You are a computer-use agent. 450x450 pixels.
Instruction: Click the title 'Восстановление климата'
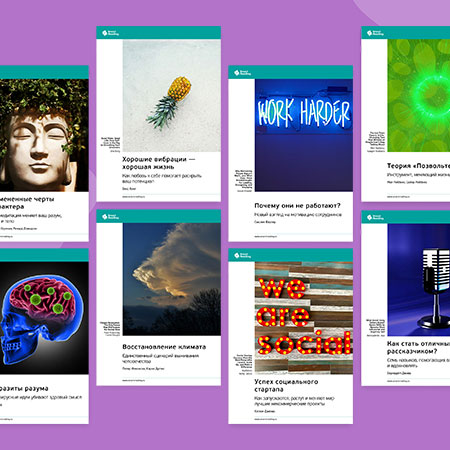click(x=164, y=347)
